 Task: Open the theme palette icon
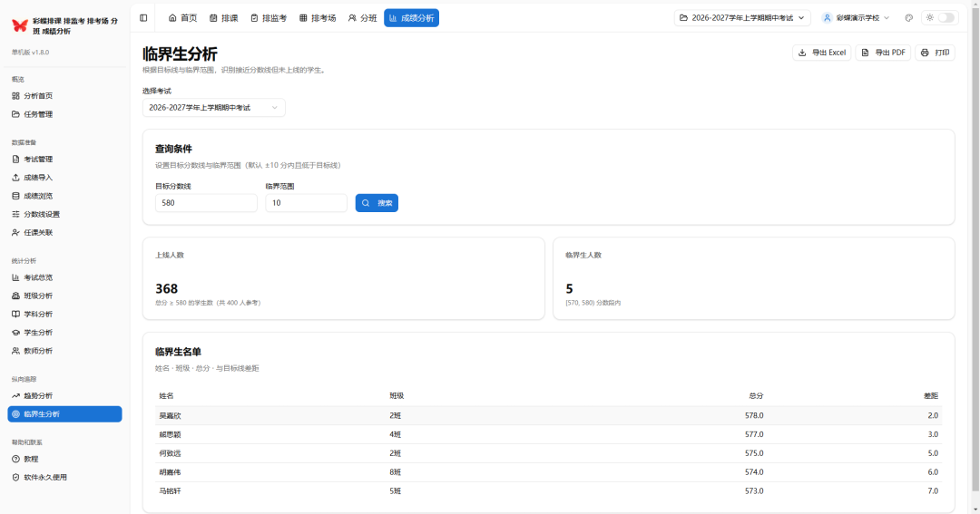[908, 18]
